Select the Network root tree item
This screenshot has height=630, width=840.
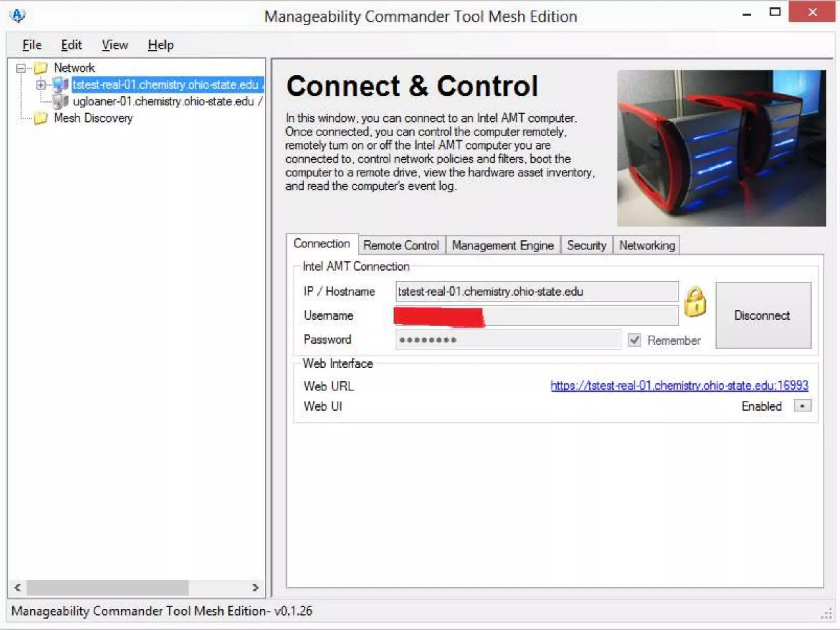74,68
